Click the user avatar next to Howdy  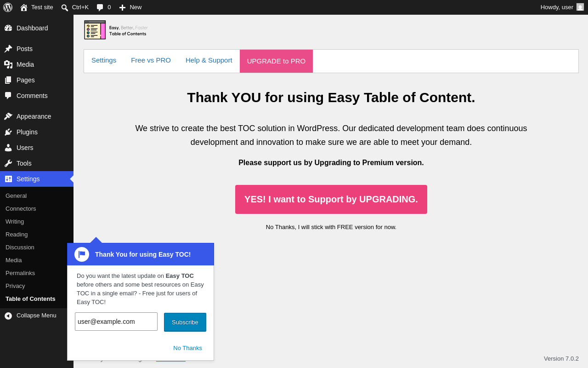tap(580, 7)
